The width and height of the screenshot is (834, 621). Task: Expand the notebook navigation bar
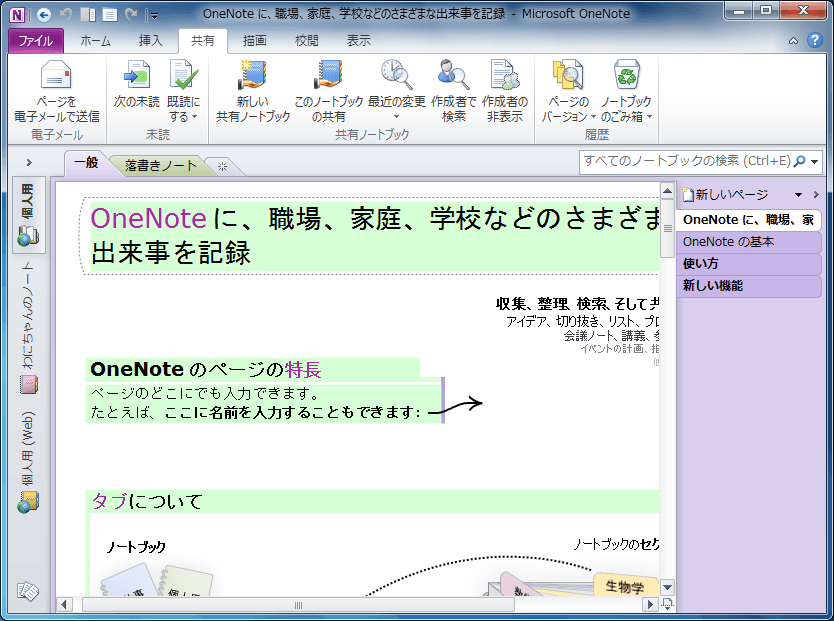pos(29,163)
